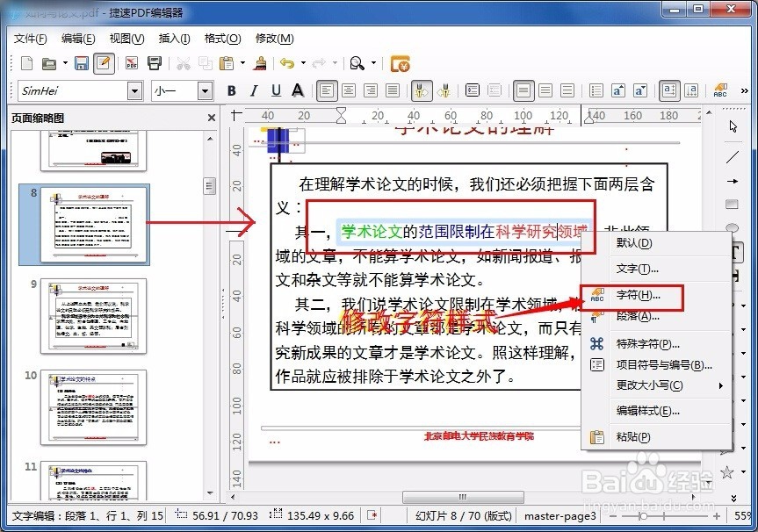Select the Format Paintbrush icon

[260, 63]
